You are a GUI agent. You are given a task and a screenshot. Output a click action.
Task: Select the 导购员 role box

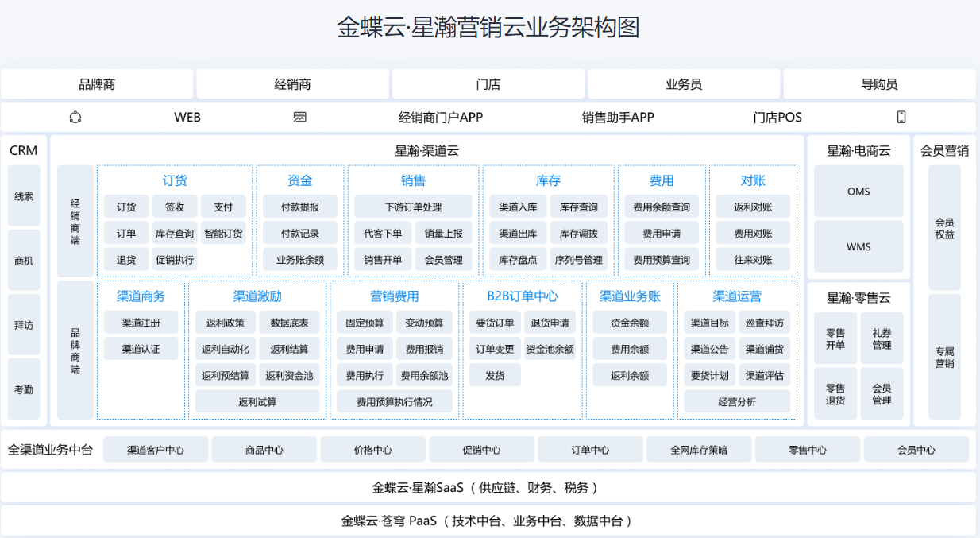tap(880, 84)
